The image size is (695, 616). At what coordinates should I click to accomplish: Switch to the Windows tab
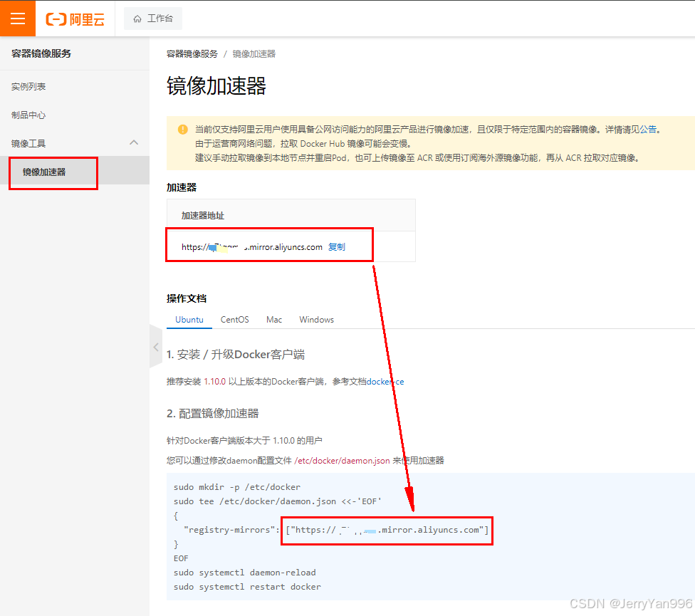[316, 320]
